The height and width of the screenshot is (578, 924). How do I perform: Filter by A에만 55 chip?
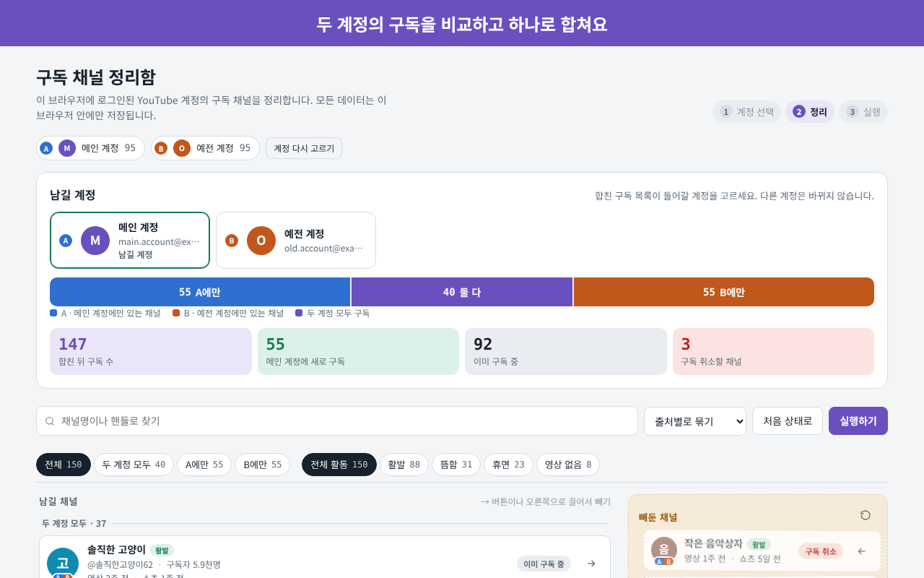pyautogui.click(x=204, y=465)
